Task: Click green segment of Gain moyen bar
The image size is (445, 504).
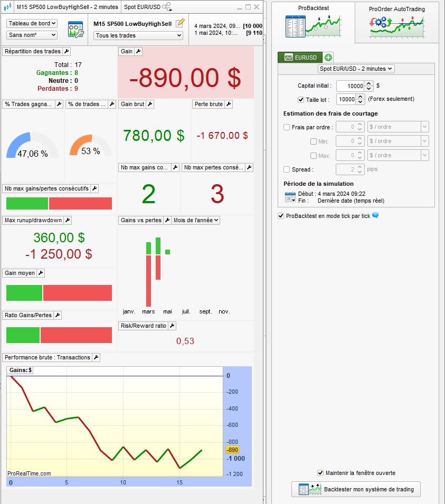Action: click(x=24, y=293)
